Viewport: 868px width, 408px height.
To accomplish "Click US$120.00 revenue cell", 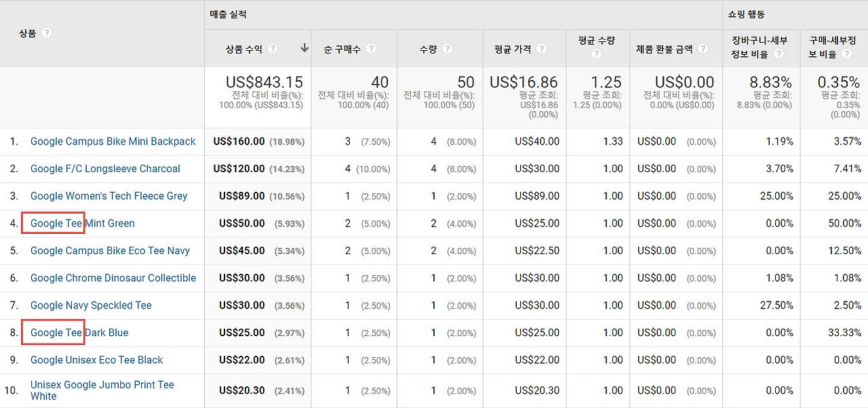I will (239, 169).
